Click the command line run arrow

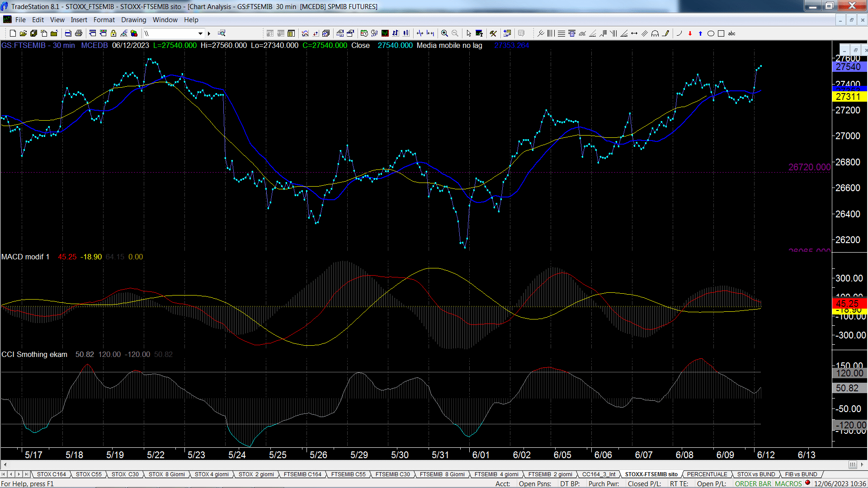click(209, 33)
